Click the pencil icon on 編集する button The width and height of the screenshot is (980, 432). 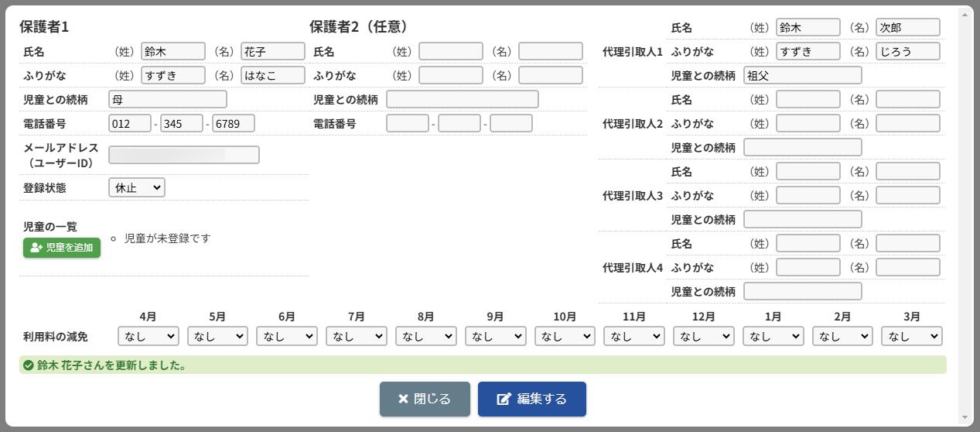[x=504, y=399]
